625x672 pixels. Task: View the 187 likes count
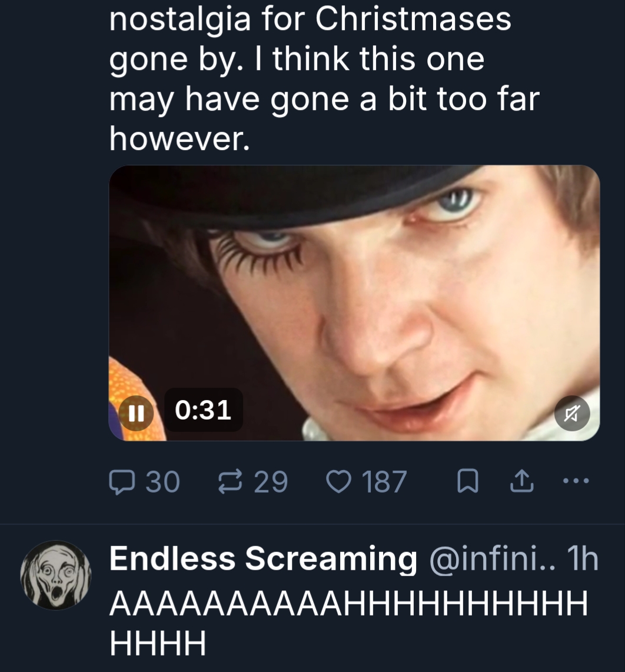[384, 482]
